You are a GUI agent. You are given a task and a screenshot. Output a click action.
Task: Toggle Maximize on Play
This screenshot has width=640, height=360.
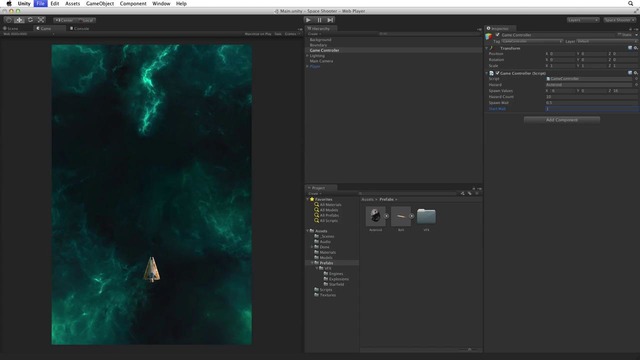[x=258, y=34]
